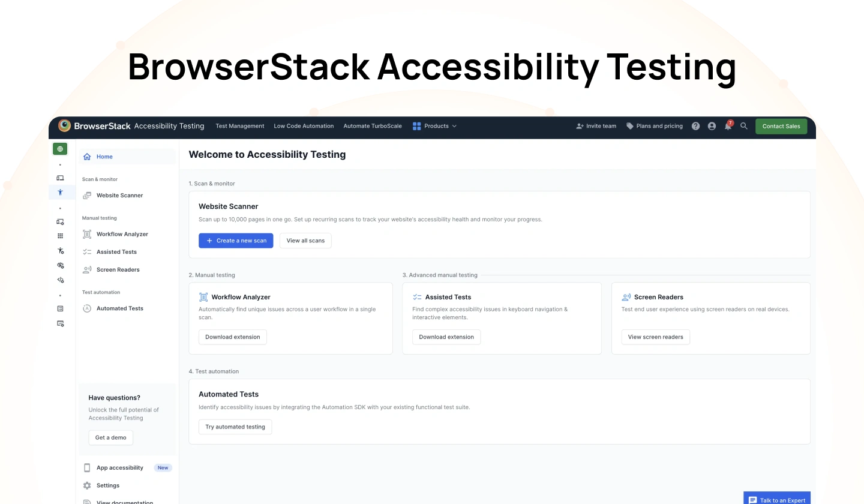
Task: Click the Automated Tests circled-A icon
Action: point(87,308)
